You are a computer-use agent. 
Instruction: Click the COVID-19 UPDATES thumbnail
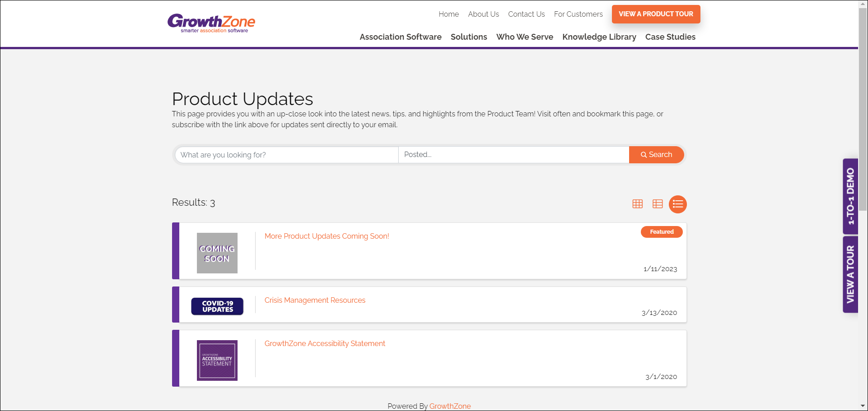click(217, 306)
